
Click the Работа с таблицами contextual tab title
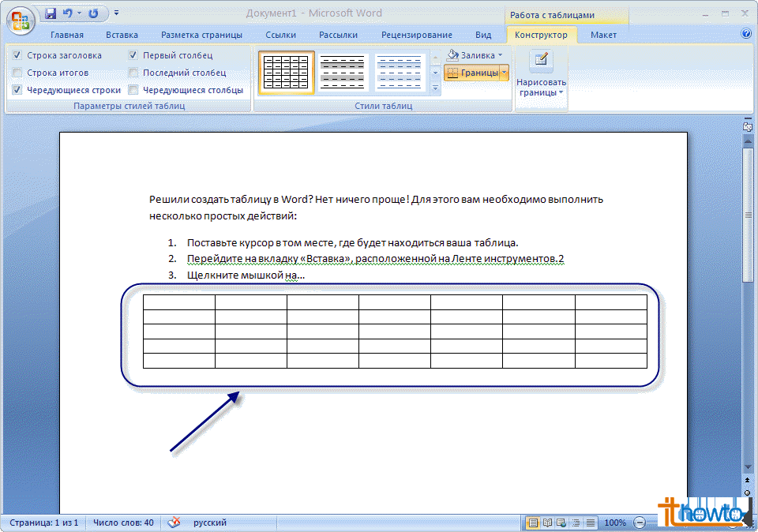click(552, 15)
